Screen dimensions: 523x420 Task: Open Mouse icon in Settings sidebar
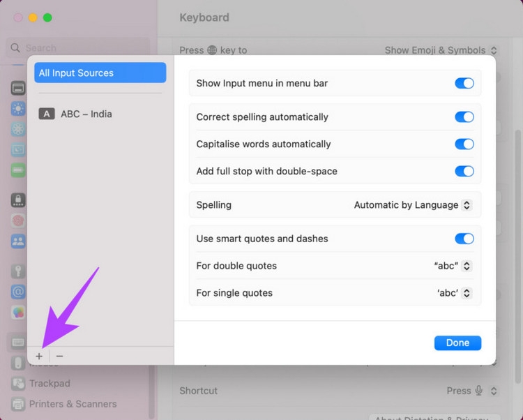[x=18, y=363]
